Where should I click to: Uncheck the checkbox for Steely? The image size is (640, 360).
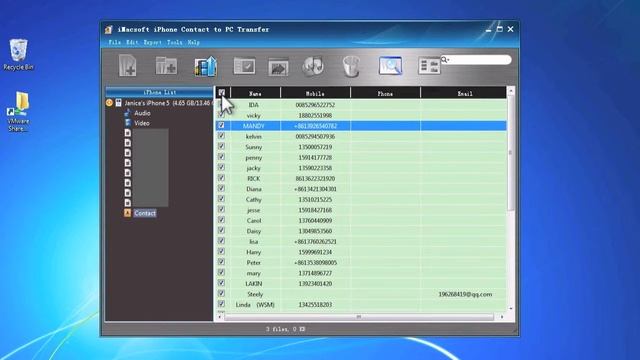click(x=221, y=293)
